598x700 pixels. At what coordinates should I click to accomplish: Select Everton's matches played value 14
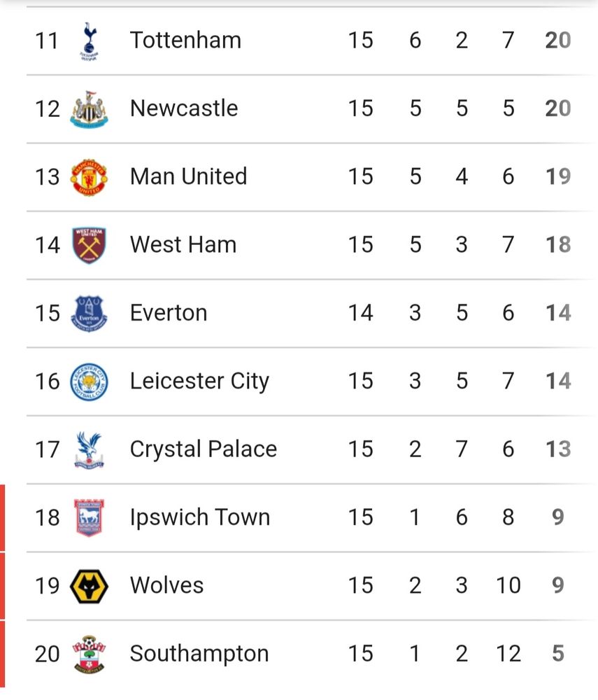pyautogui.click(x=360, y=312)
